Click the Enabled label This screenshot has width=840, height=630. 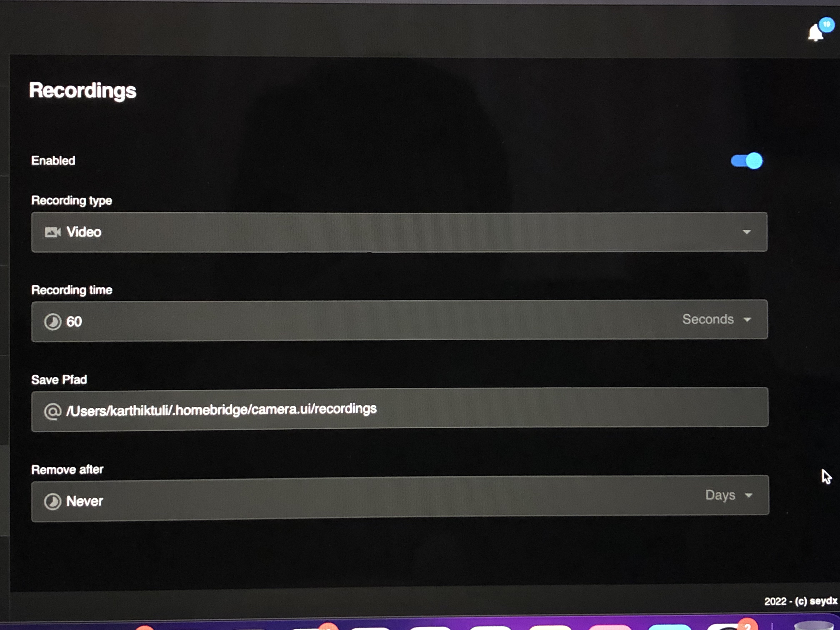pyautogui.click(x=53, y=161)
